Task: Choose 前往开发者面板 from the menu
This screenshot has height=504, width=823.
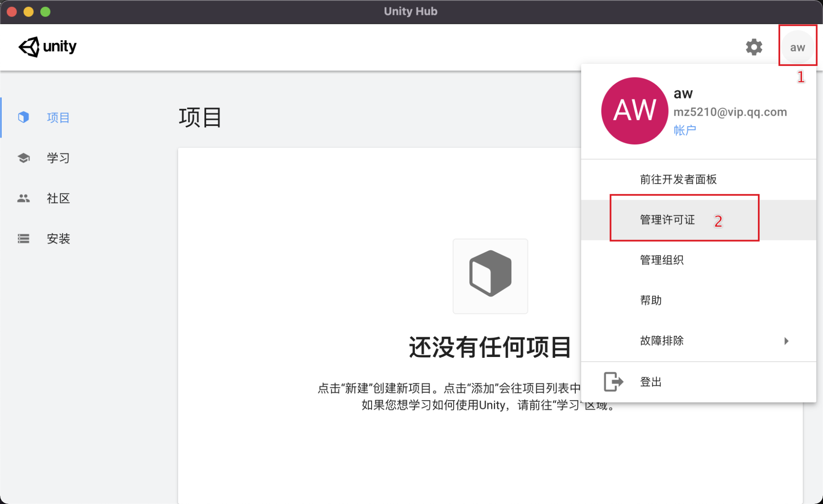Action: pos(699,179)
